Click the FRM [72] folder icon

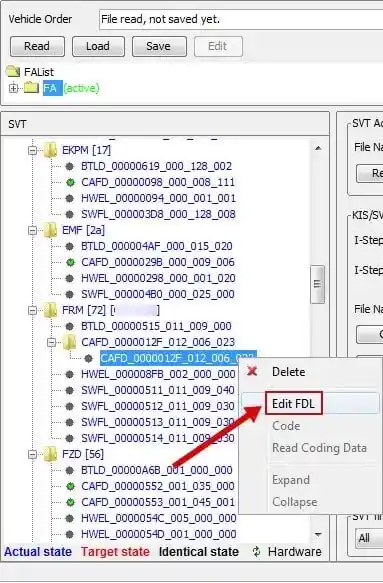[x=50, y=310]
